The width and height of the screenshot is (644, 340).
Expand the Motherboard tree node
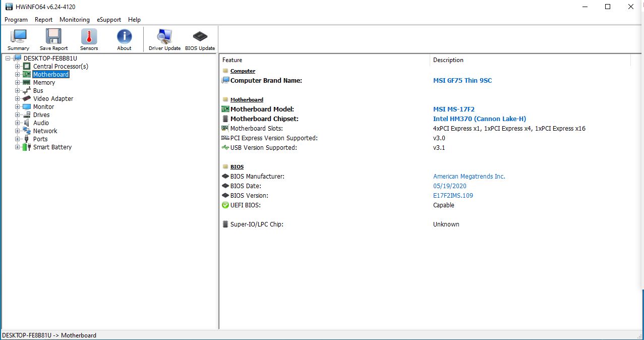coord(18,74)
